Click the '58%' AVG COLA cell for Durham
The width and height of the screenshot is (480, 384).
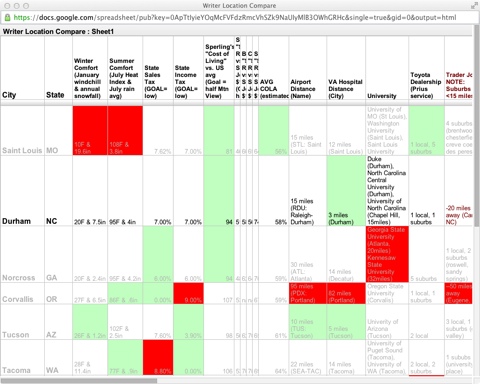(x=274, y=191)
